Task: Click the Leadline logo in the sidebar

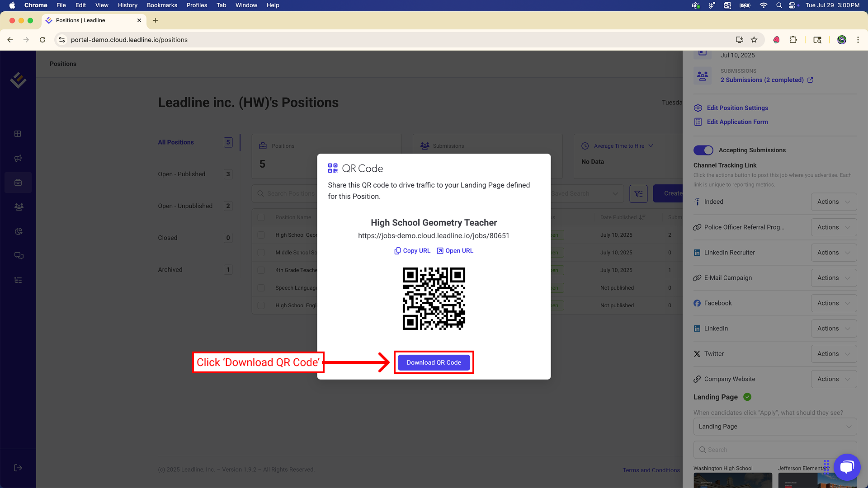Action: point(18,80)
